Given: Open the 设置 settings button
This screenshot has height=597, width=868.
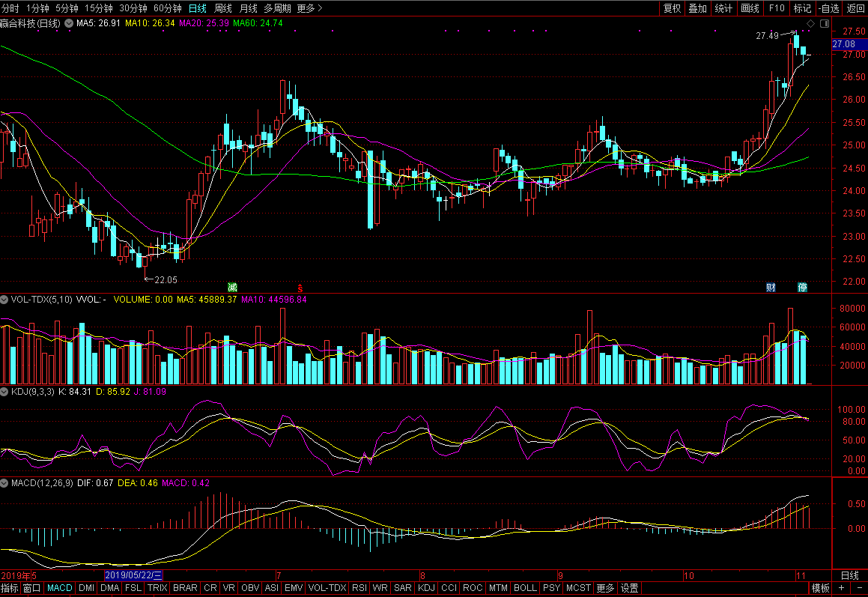Looking at the screenshot, I should [x=629, y=588].
